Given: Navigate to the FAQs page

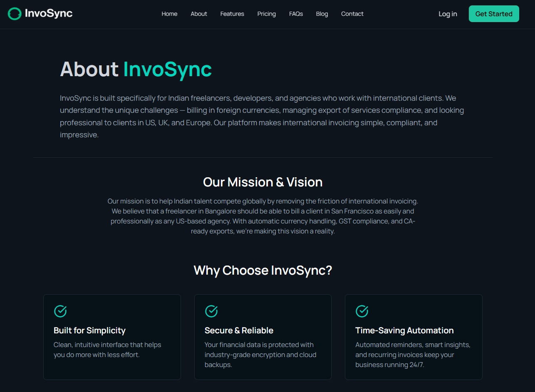Looking at the screenshot, I should point(296,14).
